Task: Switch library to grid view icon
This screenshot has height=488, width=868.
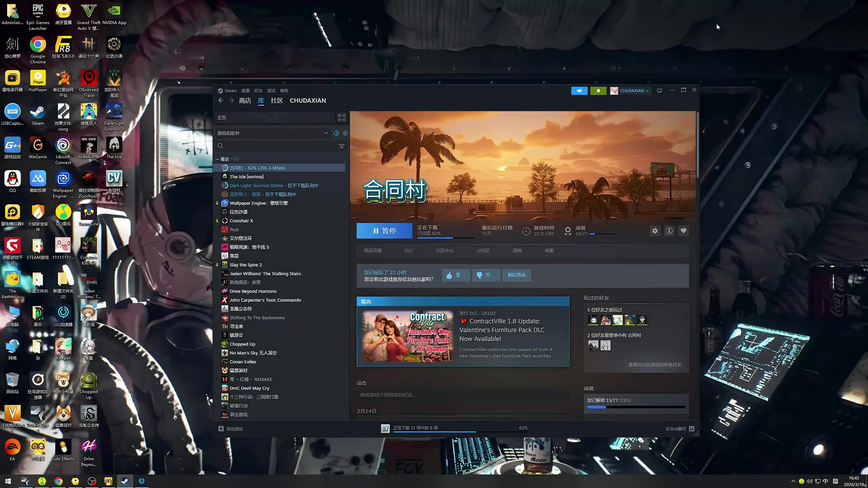Action: pyautogui.click(x=341, y=118)
